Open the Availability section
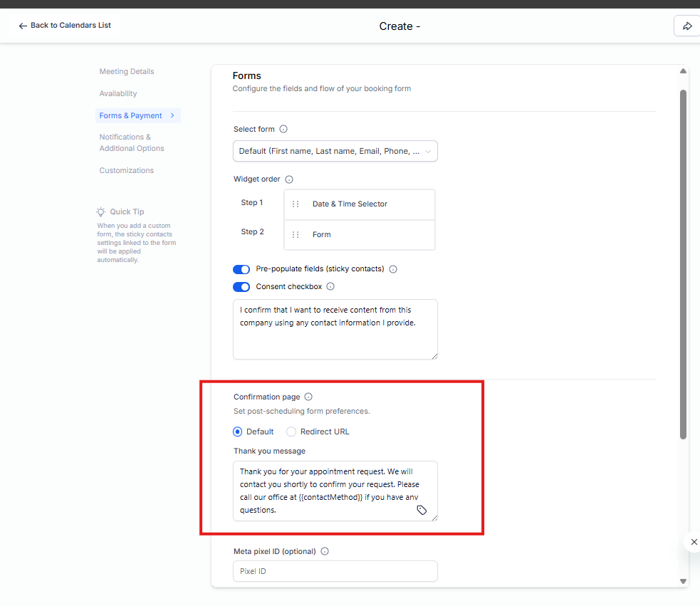The image size is (700, 606). coord(118,93)
